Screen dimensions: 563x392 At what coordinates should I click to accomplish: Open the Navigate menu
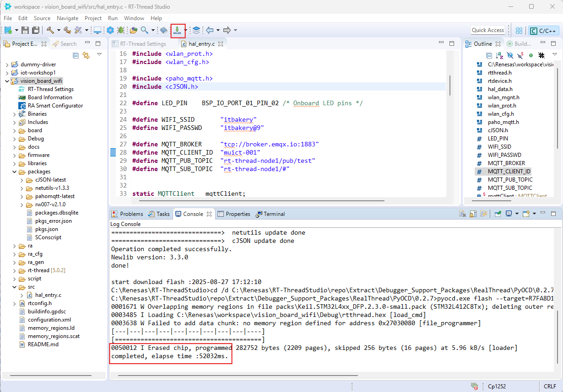(x=67, y=18)
